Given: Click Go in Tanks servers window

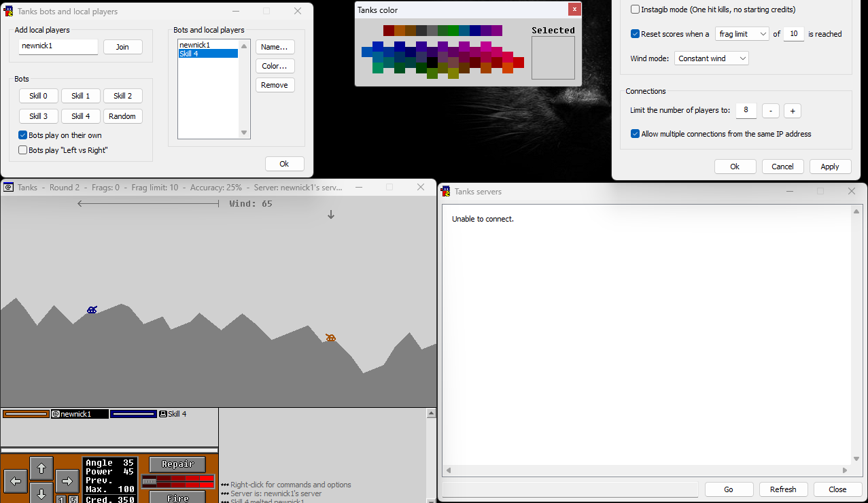Looking at the screenshot, I should pyautogui.click(x=729, y=489).
